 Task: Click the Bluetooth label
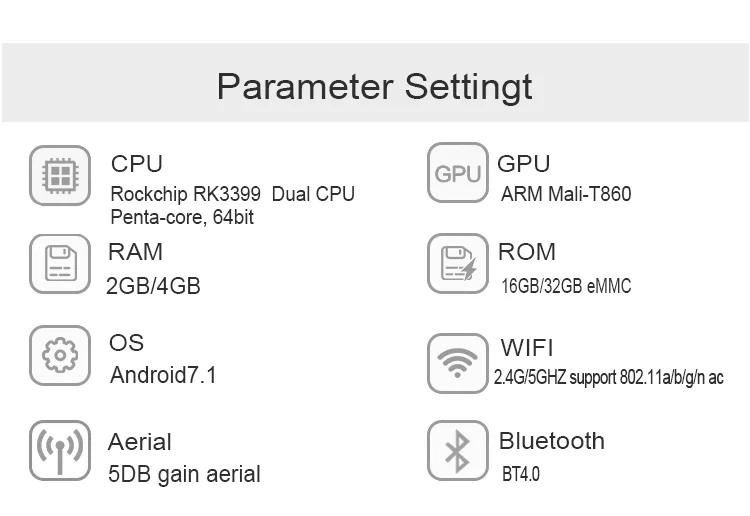tap(551, 441)
